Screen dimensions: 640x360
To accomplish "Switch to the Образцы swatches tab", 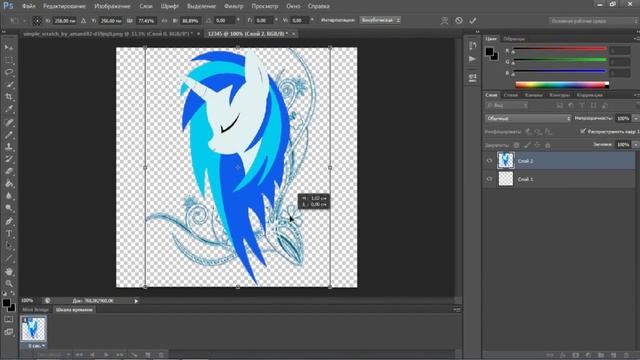I will tap(514, 39).
